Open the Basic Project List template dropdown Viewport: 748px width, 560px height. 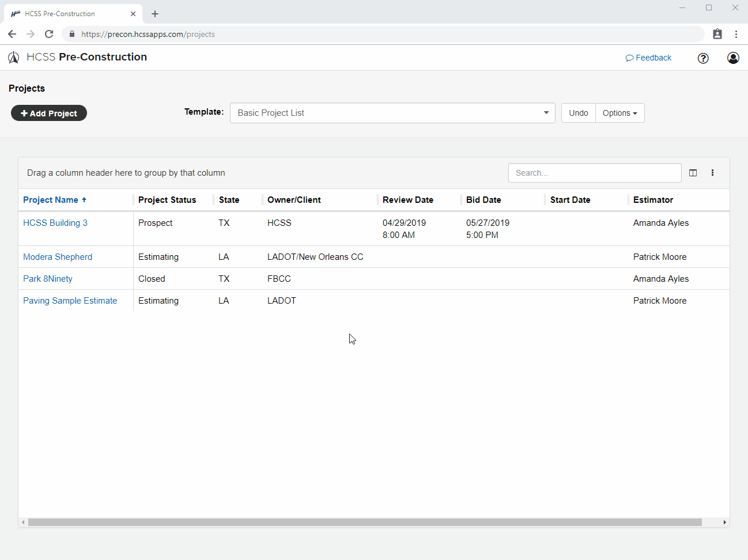[545, 113]
